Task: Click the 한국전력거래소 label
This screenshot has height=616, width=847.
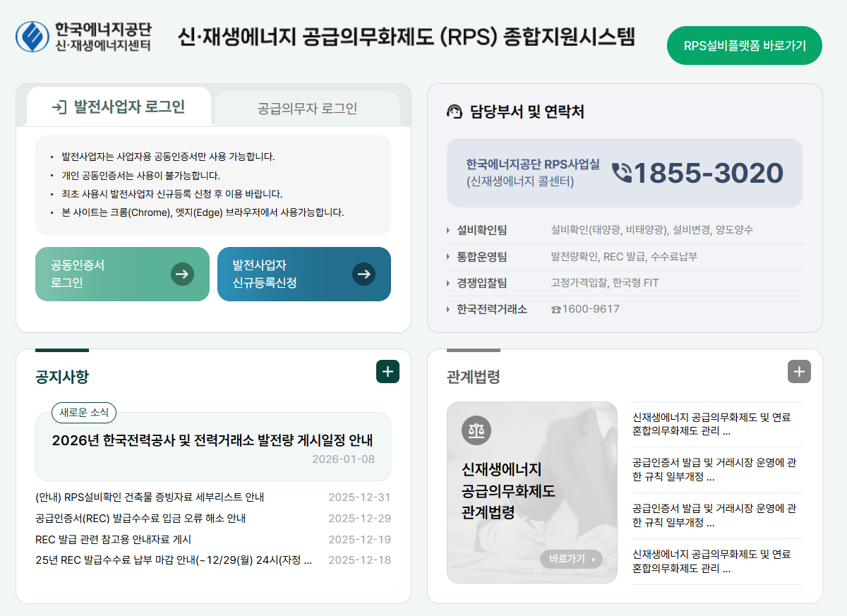Action: point(492,309)
